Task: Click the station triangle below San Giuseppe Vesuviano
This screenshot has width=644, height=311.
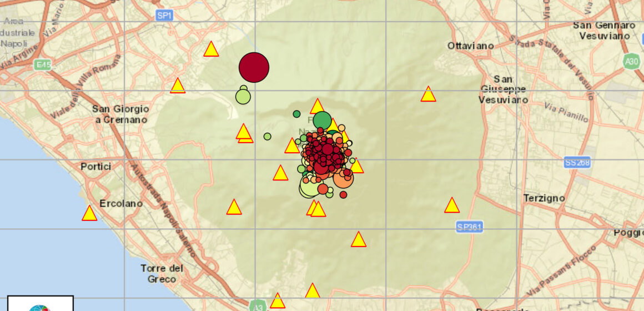Action: (428, 94)
